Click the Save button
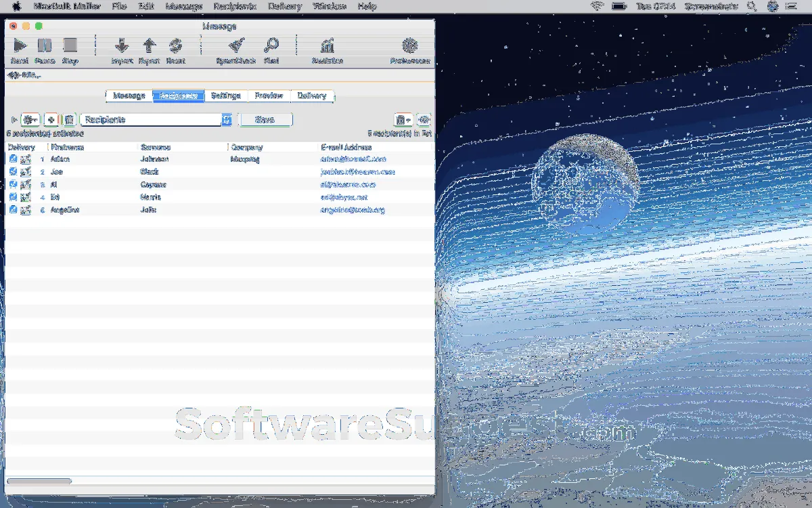 point(265,120)
